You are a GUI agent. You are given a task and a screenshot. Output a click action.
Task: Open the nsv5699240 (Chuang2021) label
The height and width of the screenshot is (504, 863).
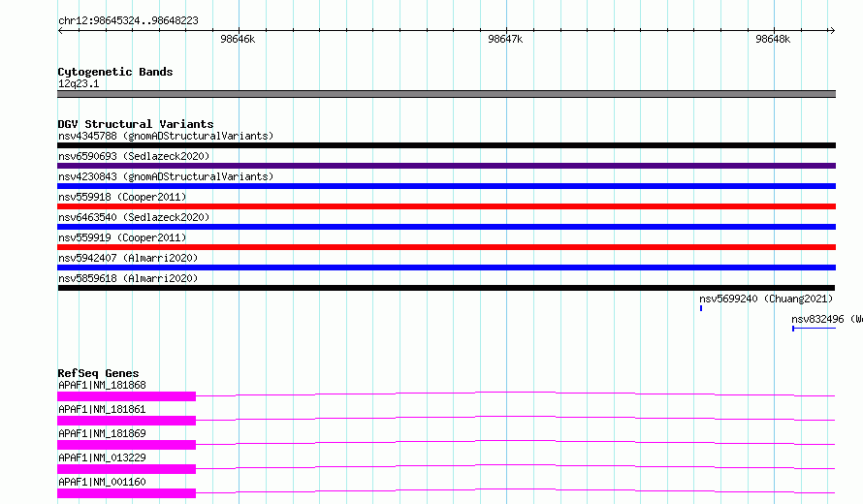(x=766, y=299)
